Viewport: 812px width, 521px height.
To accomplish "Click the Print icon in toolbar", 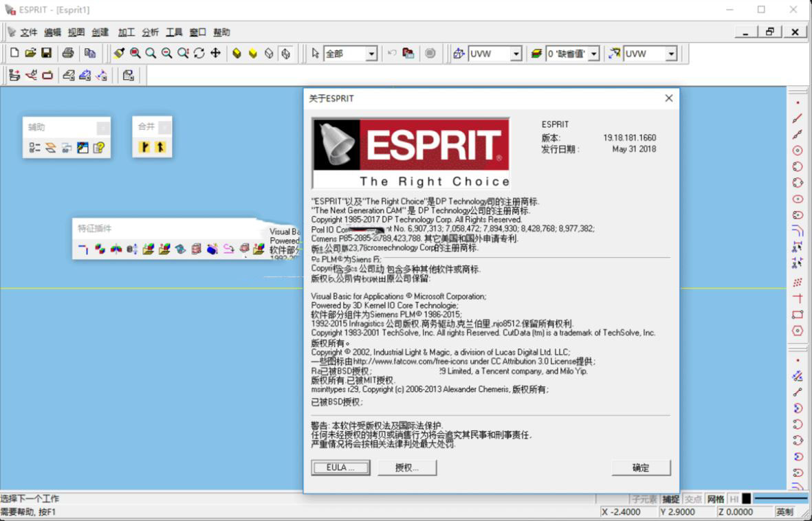I will click(67, 53).
